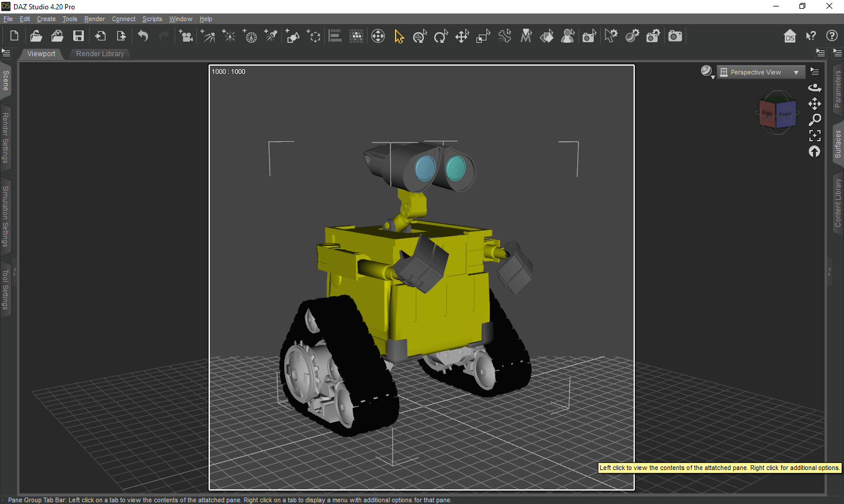Click the Frame selected object control
844x504 pixels.
tap(815, 135)
